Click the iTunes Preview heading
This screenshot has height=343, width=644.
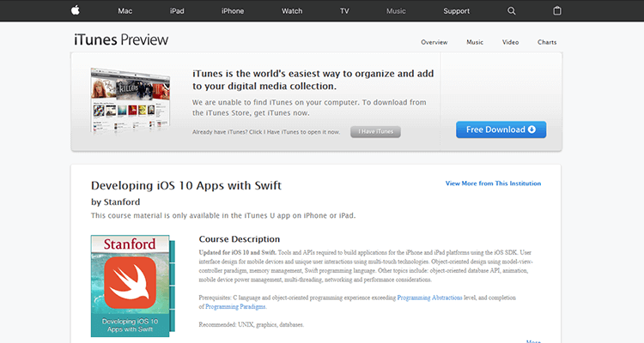[x=121, y=39]
